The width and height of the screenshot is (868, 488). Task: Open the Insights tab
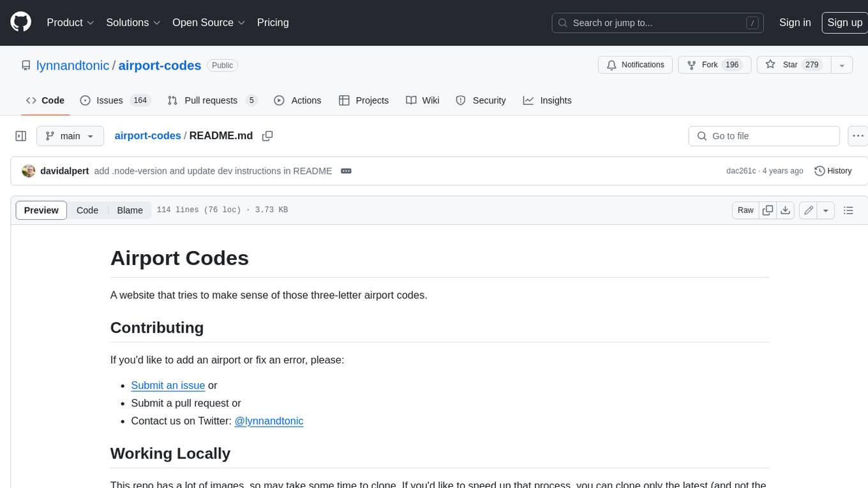coord(547,100)
